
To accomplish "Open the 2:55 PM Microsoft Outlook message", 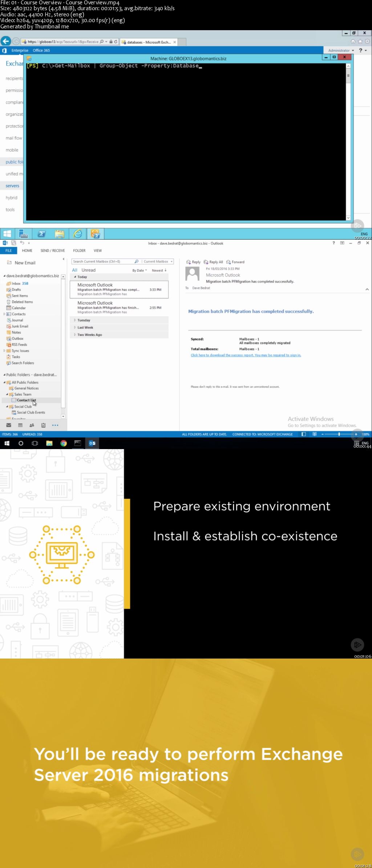I will tap(119, 307).
